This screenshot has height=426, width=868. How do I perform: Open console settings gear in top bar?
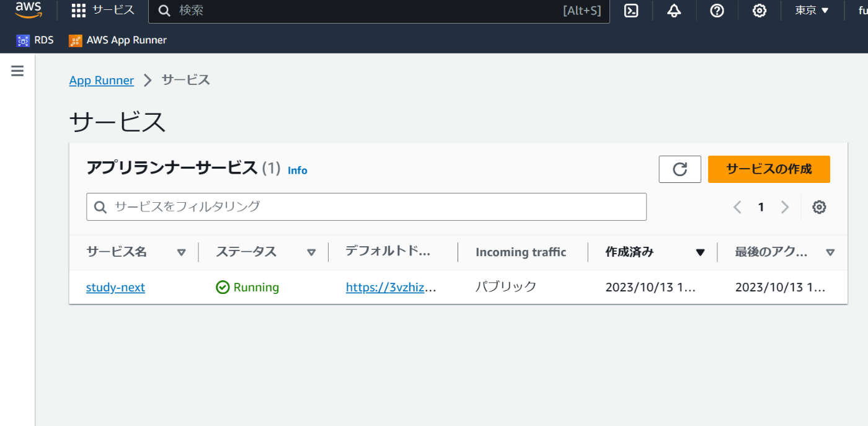pos(759,11)
